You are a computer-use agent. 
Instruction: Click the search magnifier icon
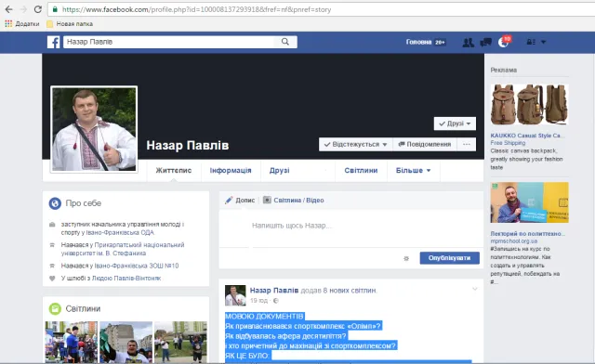pyautogui.click(x=285, y=42)
